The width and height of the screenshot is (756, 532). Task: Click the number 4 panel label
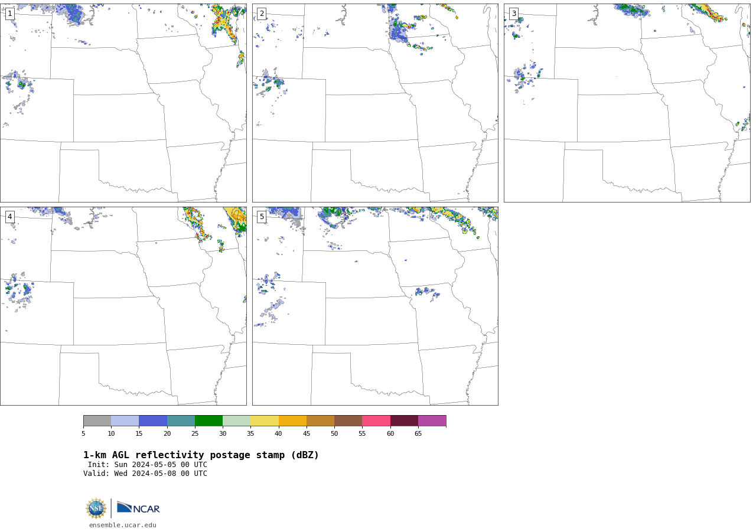tap(10, 217)
